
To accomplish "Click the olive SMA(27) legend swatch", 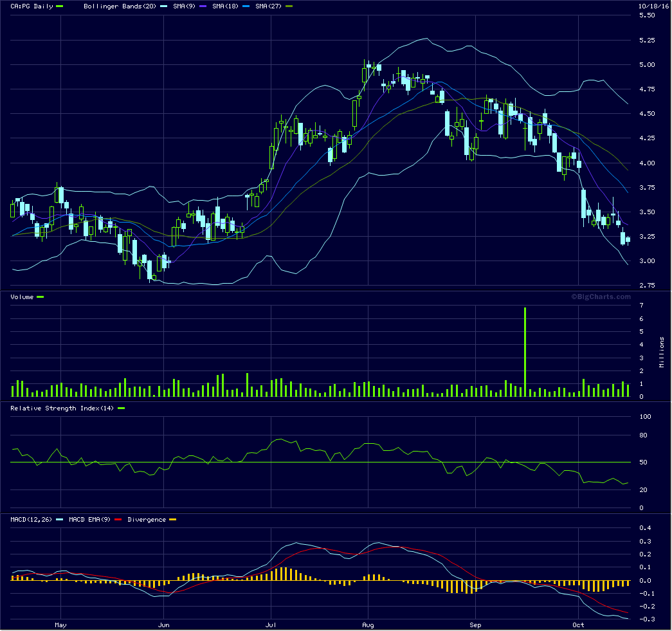I will click(x=289, y=6).
